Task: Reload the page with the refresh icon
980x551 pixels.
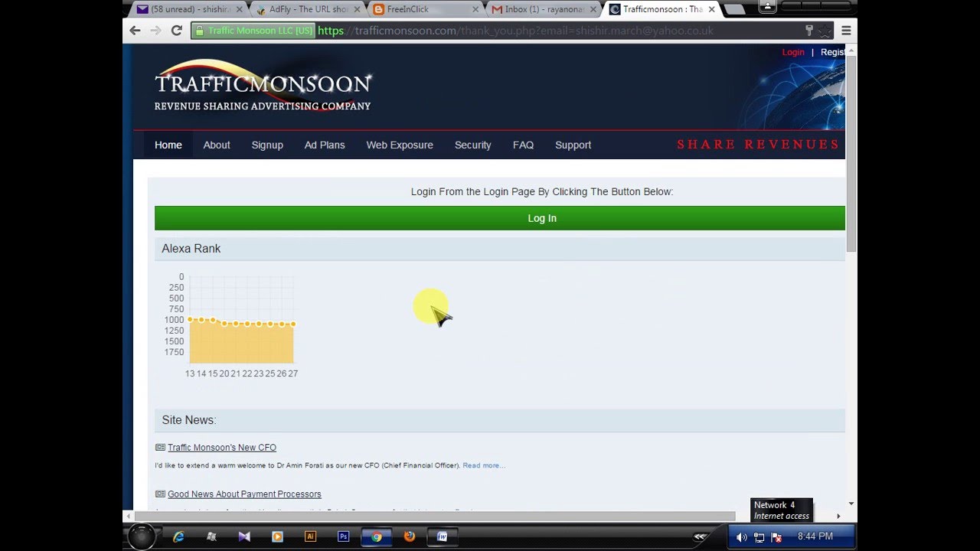Action: pyautogui.click(x=176, y=31)
